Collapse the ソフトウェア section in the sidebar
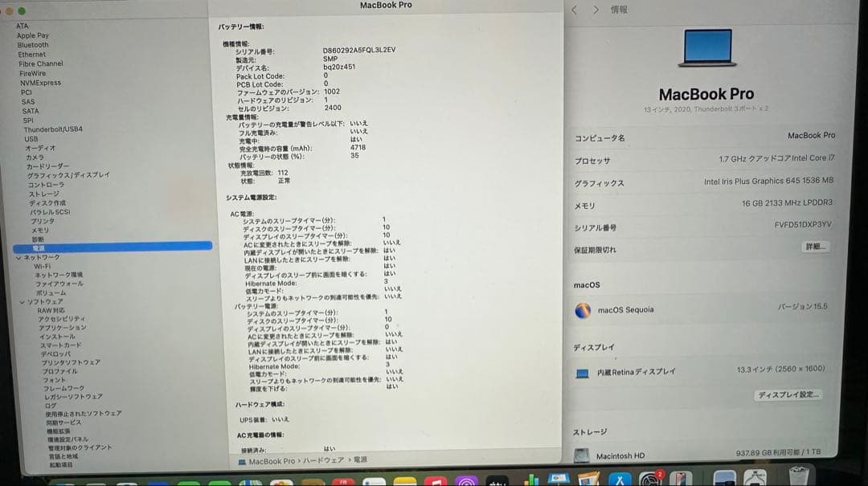The width and height of the screenshot is (868, 486). point(22,302)
